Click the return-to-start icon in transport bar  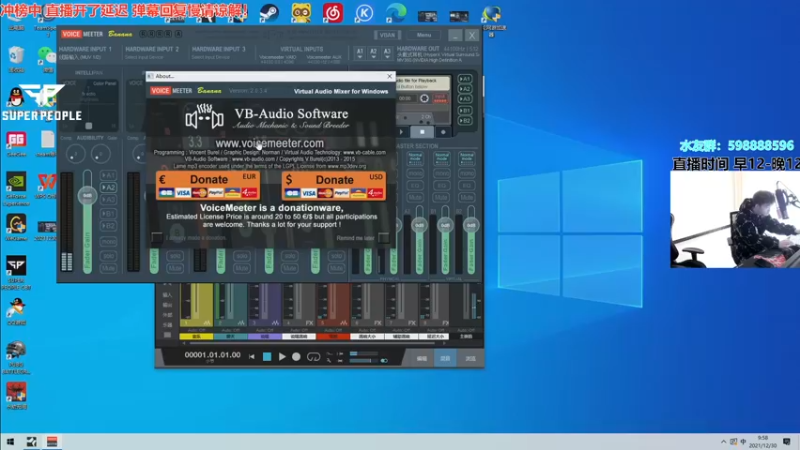(x=252, y=356)
